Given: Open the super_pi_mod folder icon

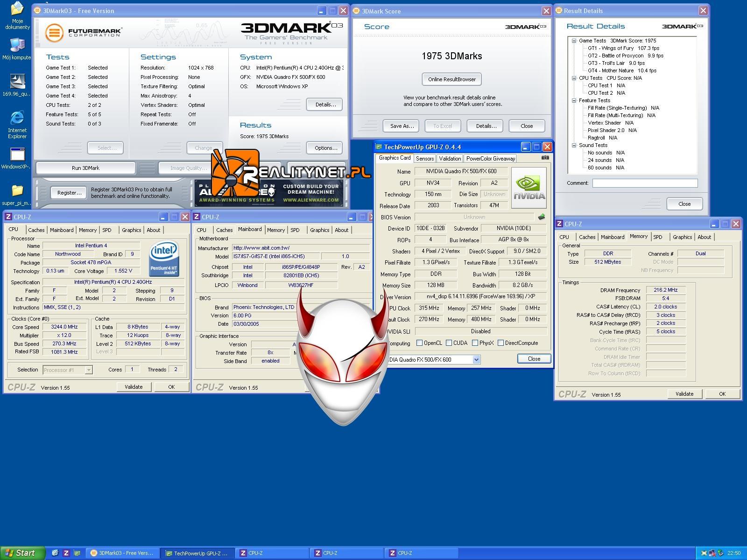Looking at the screenshot, I should (x=17, y=195).
